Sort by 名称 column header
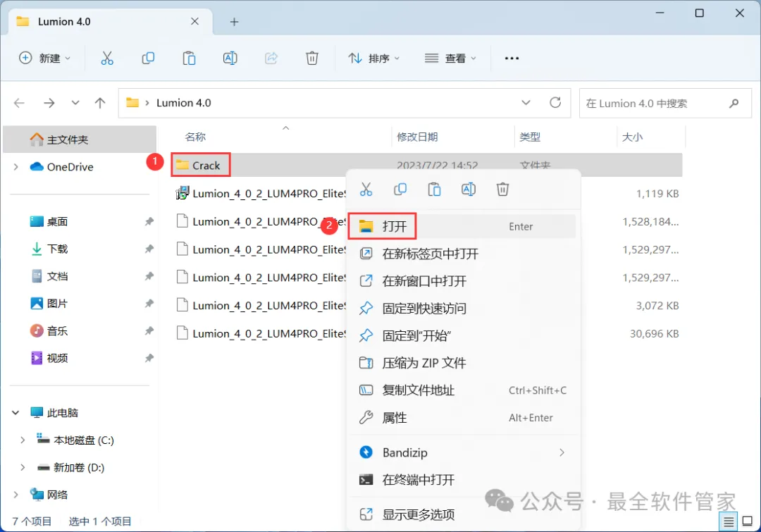 point(195,137)
